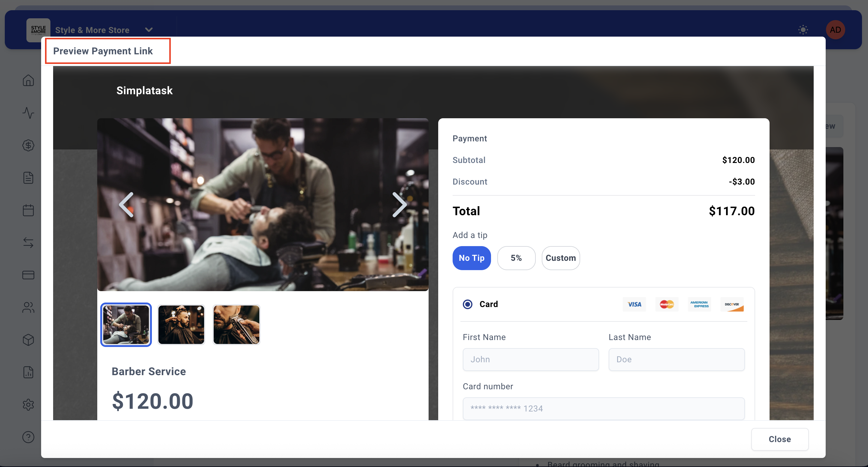The height and width of the screenshot is (467, 868).
Task: Toggle the light theme sun icon
Action: (x=803, y=30)
